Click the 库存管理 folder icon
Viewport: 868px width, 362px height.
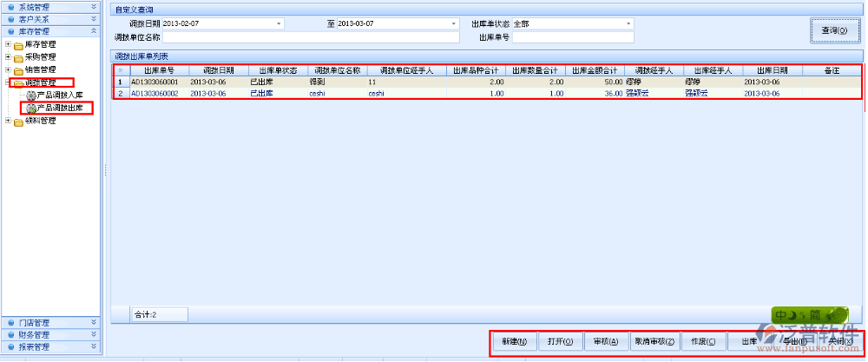click(x=18, y=45)
